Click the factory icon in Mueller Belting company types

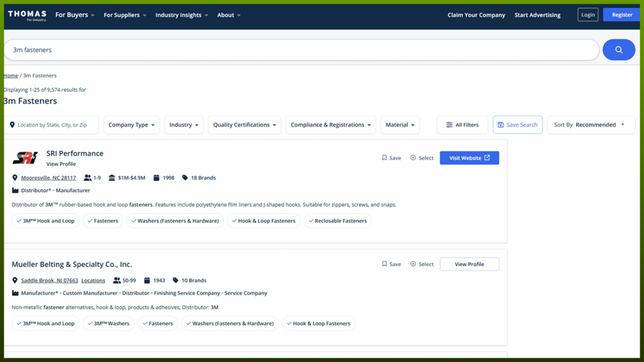point(15,293)
